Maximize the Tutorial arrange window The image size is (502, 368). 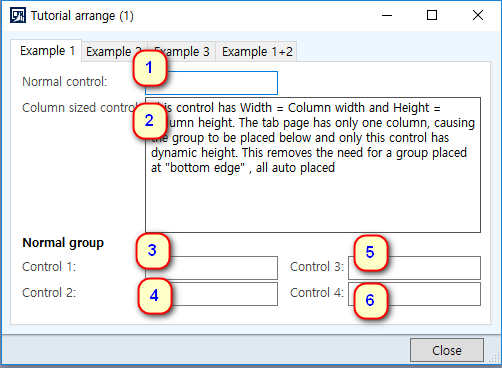point(432,15)
